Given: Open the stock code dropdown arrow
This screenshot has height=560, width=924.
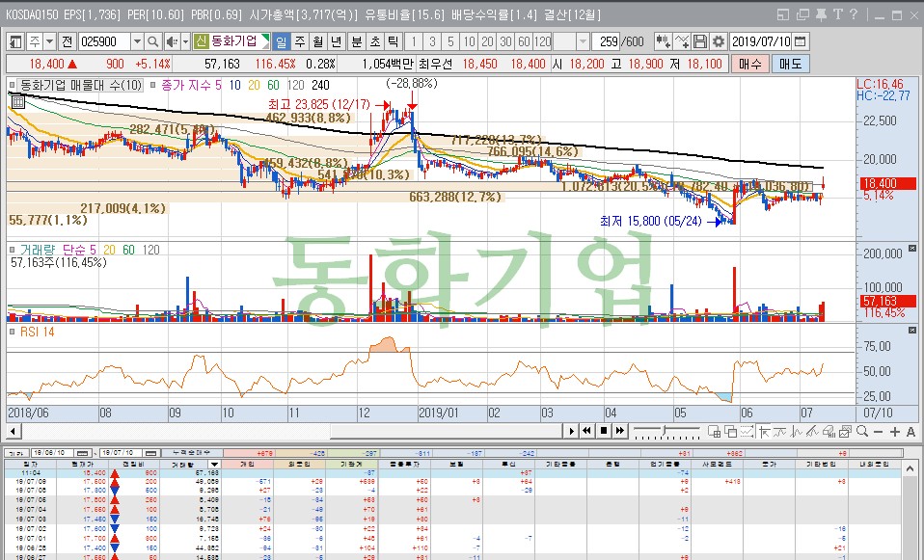Looking at the screenshot, I should (137, 41).
